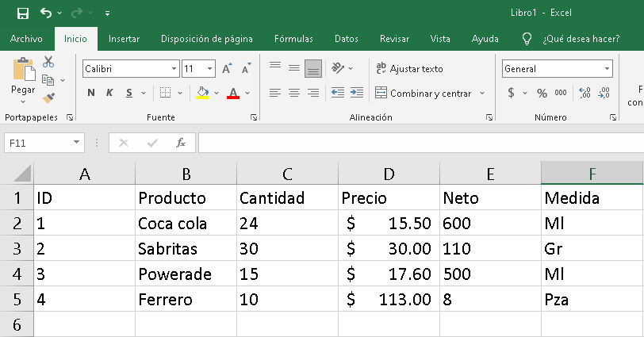Toggle italic (K) formatting

pyautogui.click(x=109, y=93)
